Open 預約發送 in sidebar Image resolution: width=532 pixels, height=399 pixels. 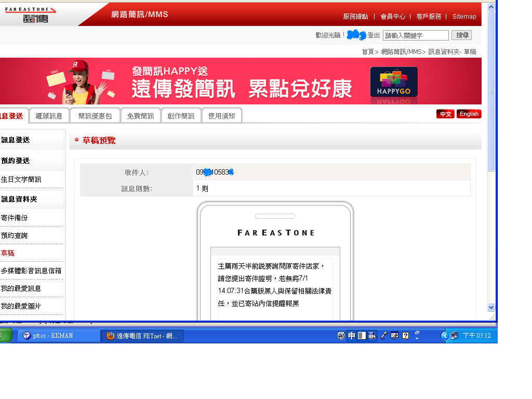click(16, 161)
